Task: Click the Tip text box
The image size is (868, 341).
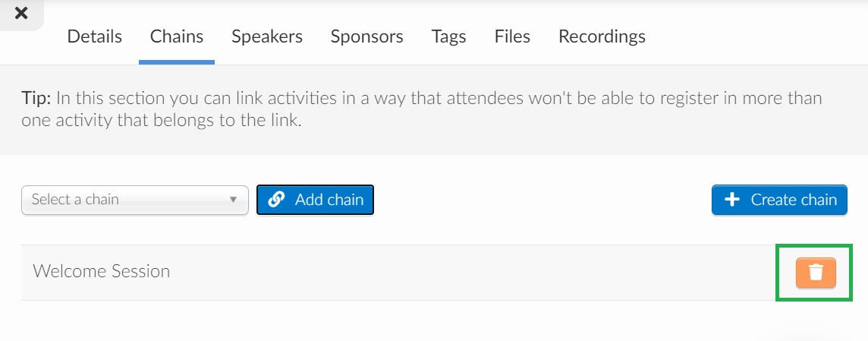Action: [434, 110]
